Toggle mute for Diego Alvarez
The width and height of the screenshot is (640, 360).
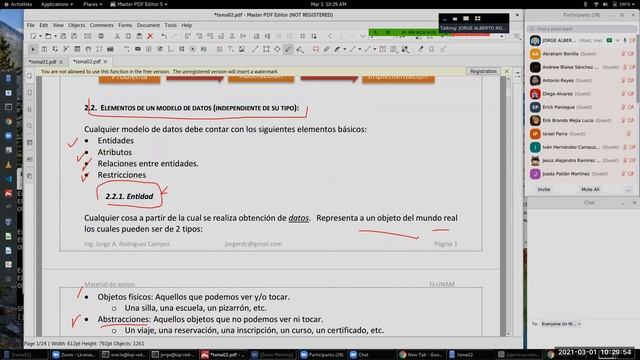coord(623,94)
